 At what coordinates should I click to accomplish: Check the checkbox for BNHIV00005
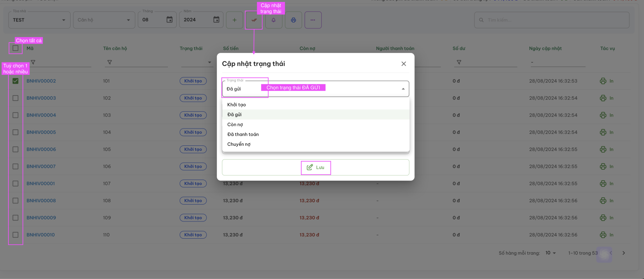click(15, 132)
